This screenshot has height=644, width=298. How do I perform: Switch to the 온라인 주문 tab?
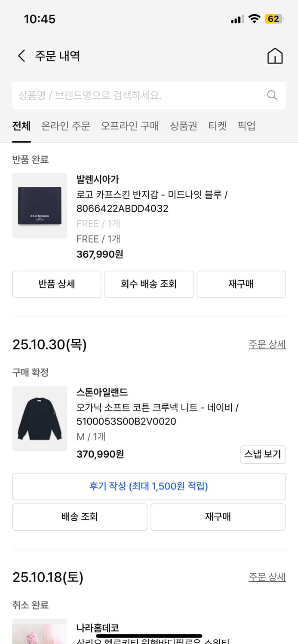tap(65, 126)
